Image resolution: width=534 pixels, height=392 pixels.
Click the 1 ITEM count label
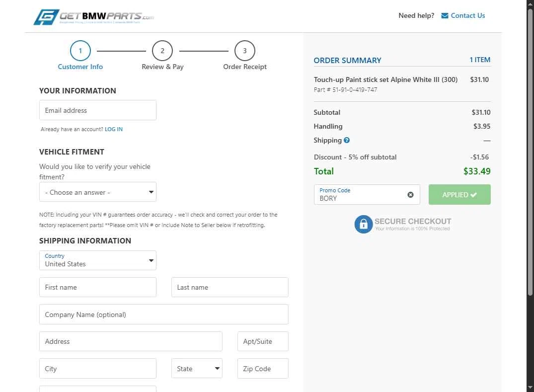(480, 60)
